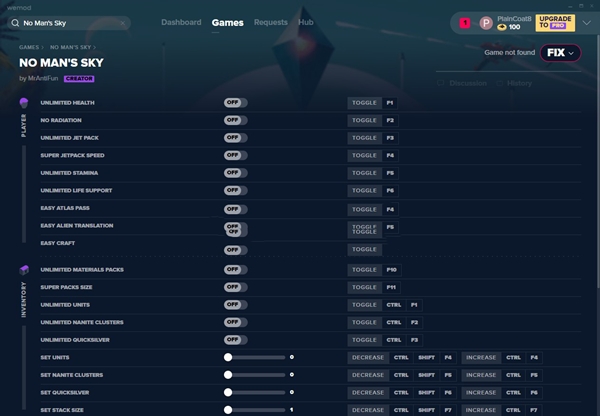Screen dimensions: 600x416
Task: Enable Unlimited Units switch
Action: pyautogui.click(x=236, y=305)
